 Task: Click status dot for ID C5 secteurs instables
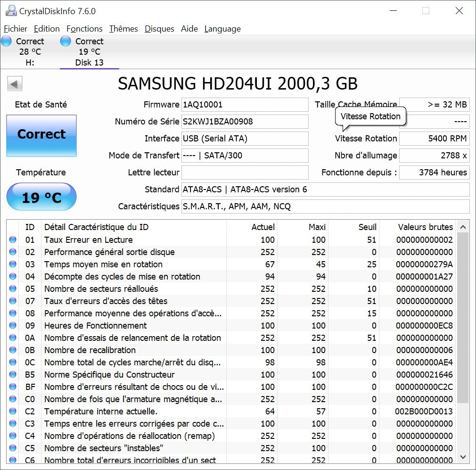[13, 448]
